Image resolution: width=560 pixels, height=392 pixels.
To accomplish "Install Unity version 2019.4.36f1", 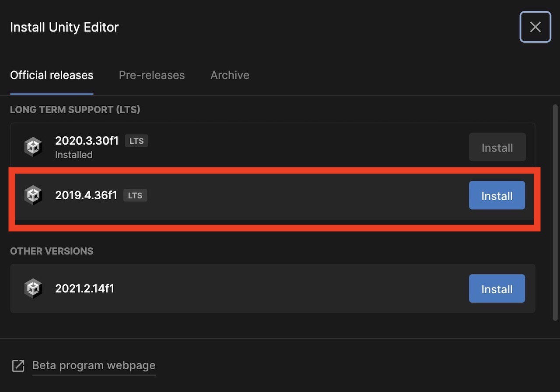I will coord(497,195).
